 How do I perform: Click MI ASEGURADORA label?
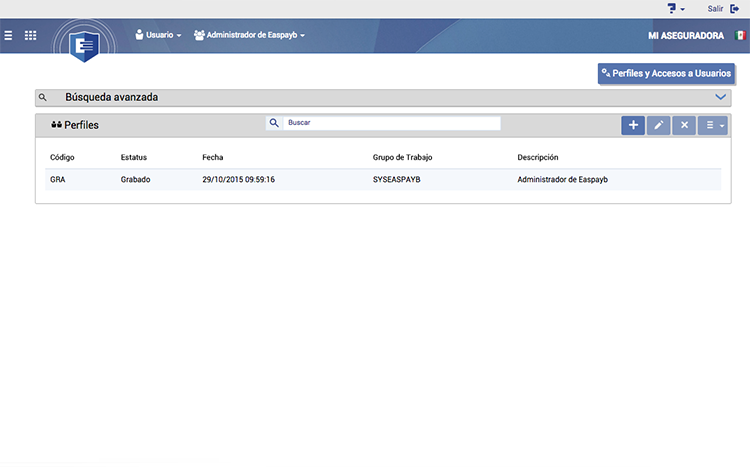point(685,36)
